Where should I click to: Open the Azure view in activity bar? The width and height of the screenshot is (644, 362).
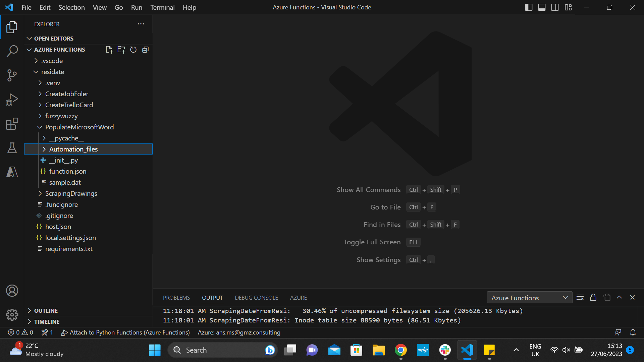pyautogui.click(x=12, y=172)
